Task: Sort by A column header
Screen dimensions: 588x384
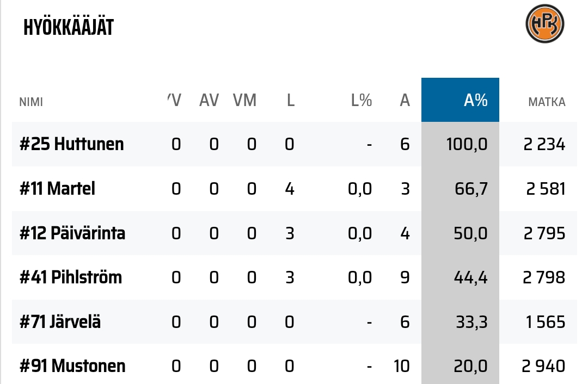Action: point(405,101)
